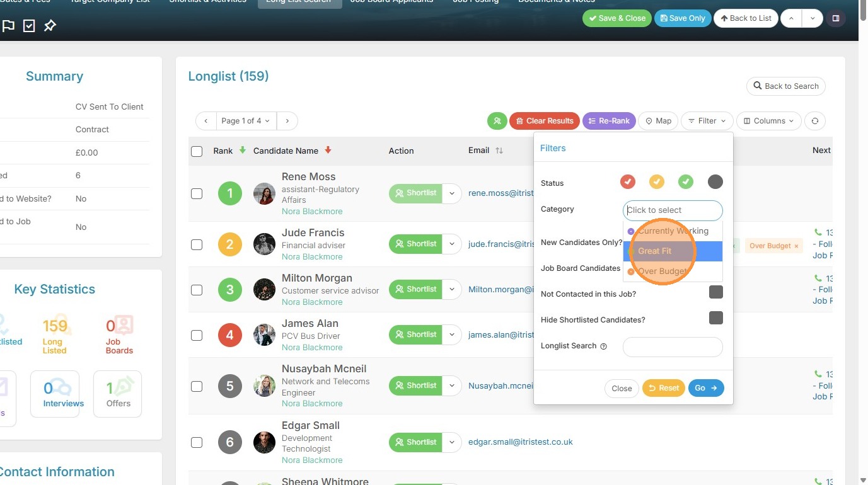
Task: Tick the checkbox for Rene Moss
Action: [x=197, y=193]
